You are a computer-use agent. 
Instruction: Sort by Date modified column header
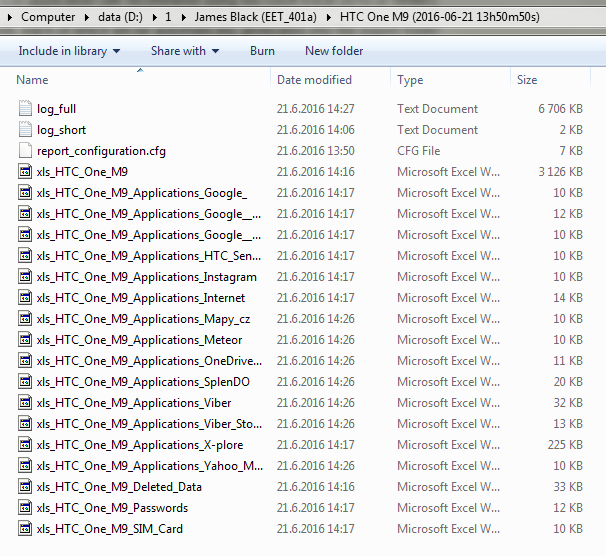click(314, 80)
